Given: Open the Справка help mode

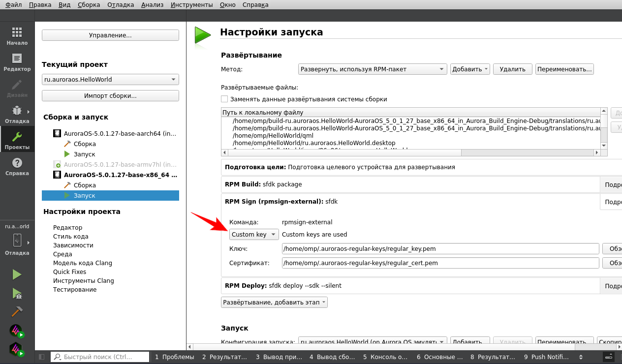Looking at the screenshot, I should pyautogui.click(x=17, y=166).
